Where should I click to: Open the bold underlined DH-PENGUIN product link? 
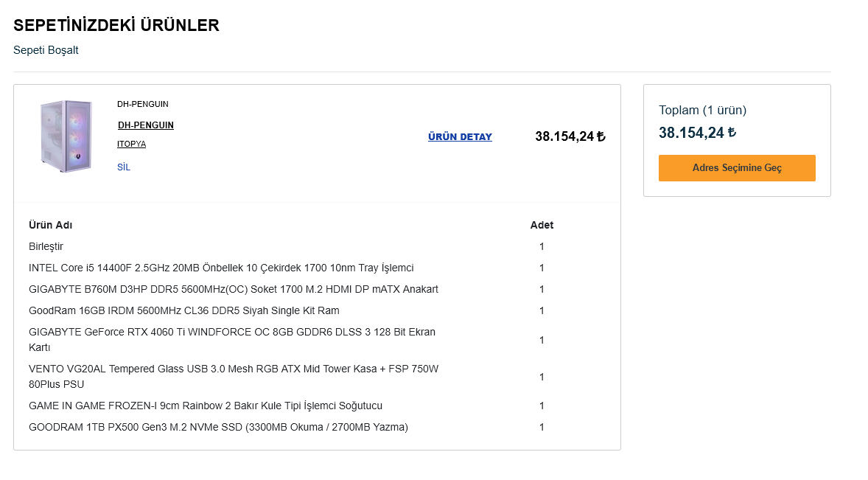tap(146, 125)
